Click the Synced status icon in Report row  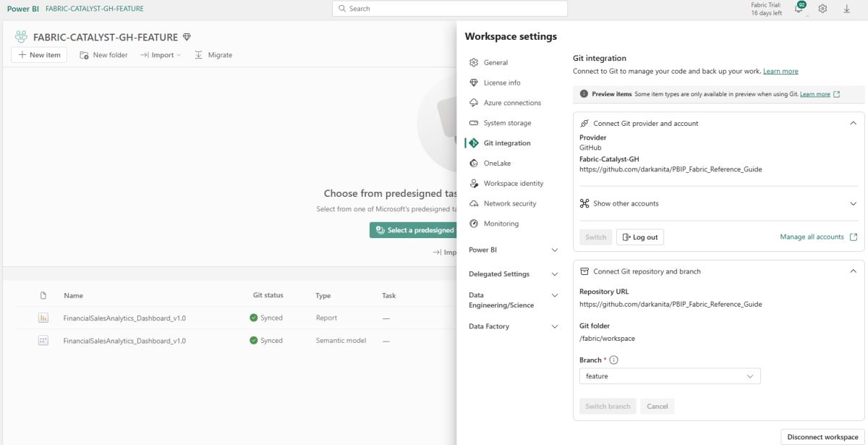point(253,318)
